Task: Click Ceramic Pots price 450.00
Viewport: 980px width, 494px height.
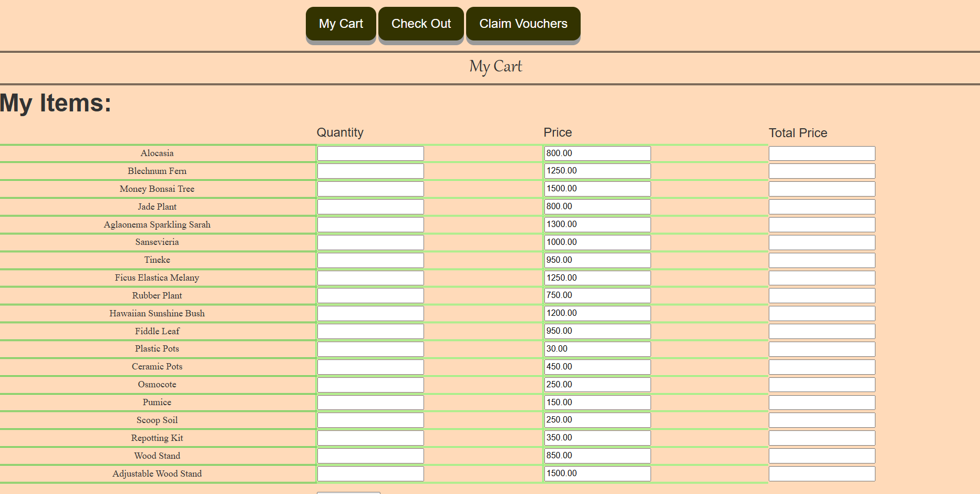Action: (597, 367)
